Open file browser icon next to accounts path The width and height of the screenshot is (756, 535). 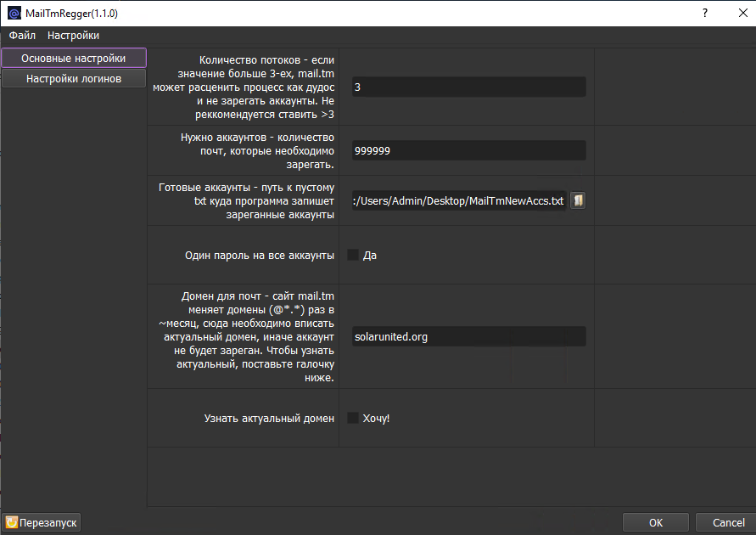578,200
